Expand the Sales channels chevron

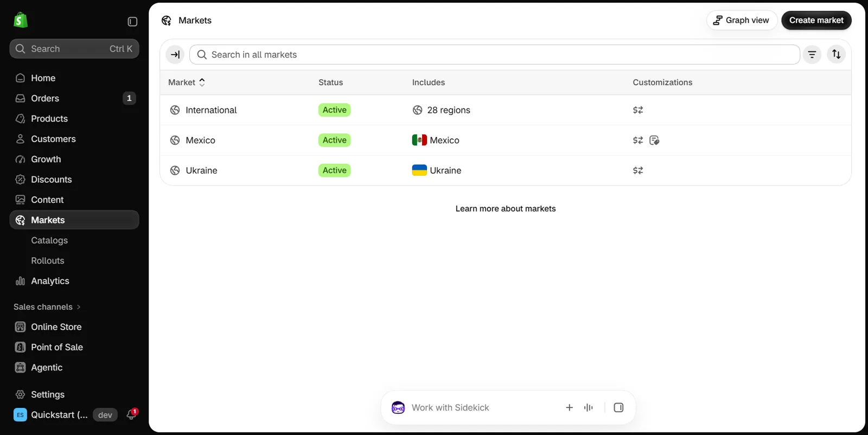[x=79, y=307]
